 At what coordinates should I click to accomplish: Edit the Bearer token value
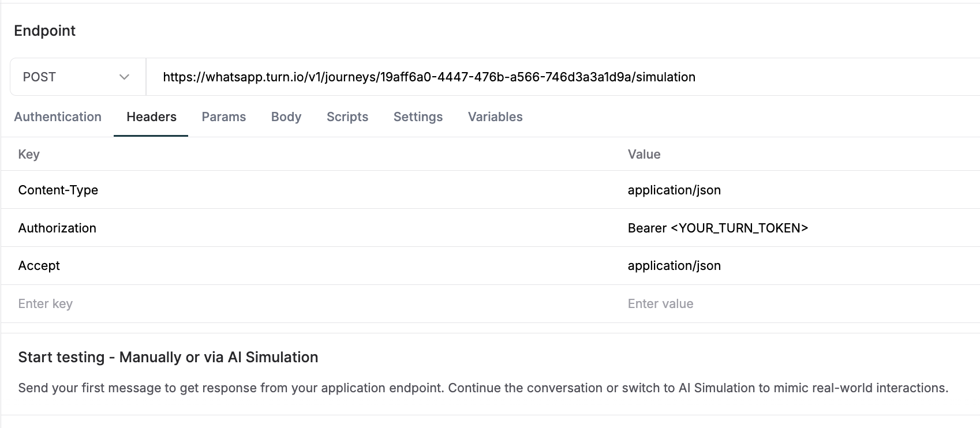tap(717, 228)
